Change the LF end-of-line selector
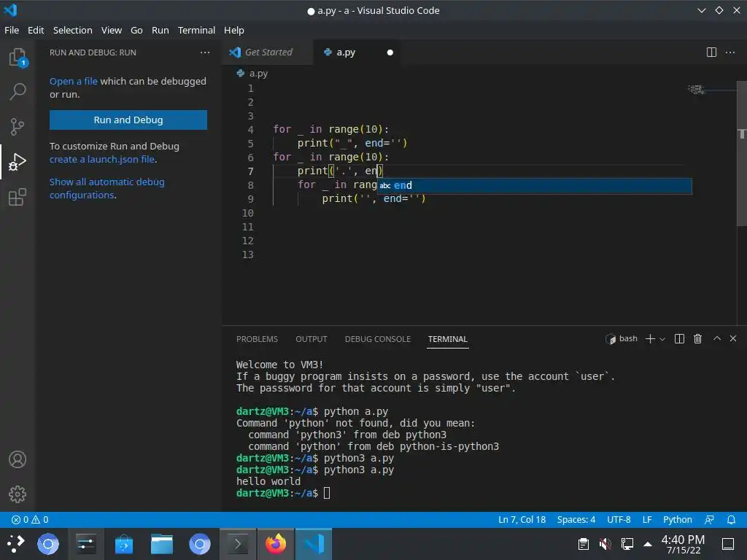This screenshot has width=747, height=560. click(647, 519)
